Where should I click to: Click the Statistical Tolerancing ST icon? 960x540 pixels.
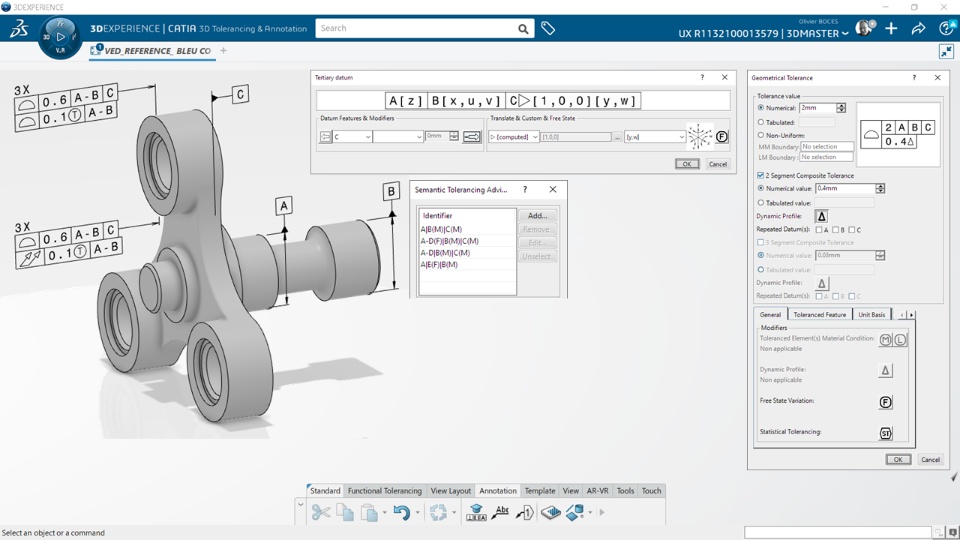[x=885, y=433]
